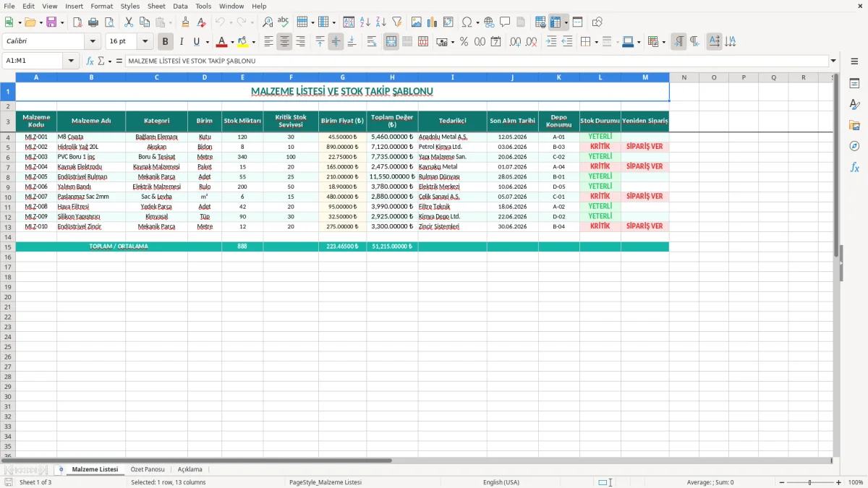868x488 pixels.
Task: Open the Borders dropdown arrow
Action: coord(597,42)
